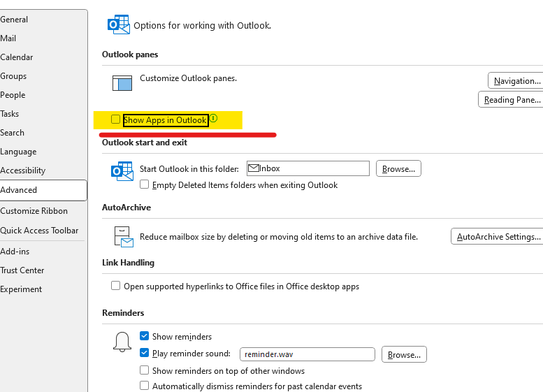Open Trust Center category

click(22, 270)
